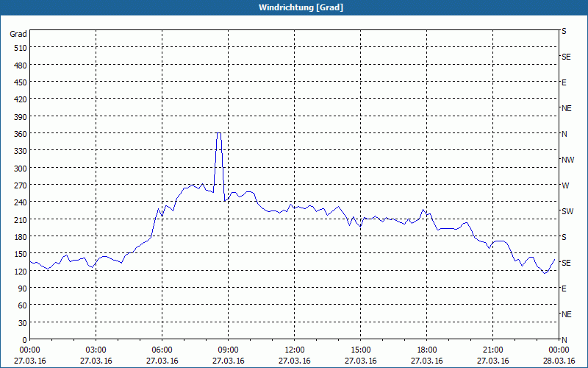Click the 27.03.16 date under 21:00
The width and height of the screenshot is (588, 368).
[492, 361]
